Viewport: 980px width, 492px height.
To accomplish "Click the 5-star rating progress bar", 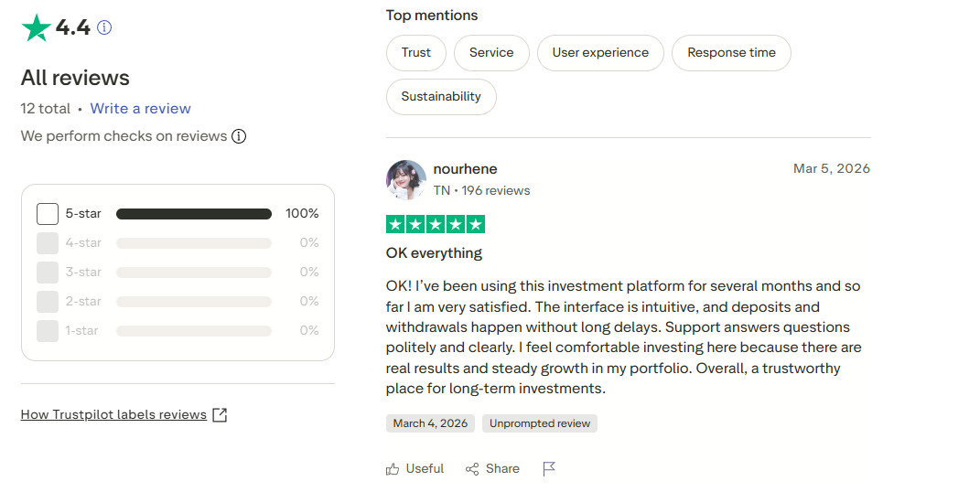I will tap(194, 214).
